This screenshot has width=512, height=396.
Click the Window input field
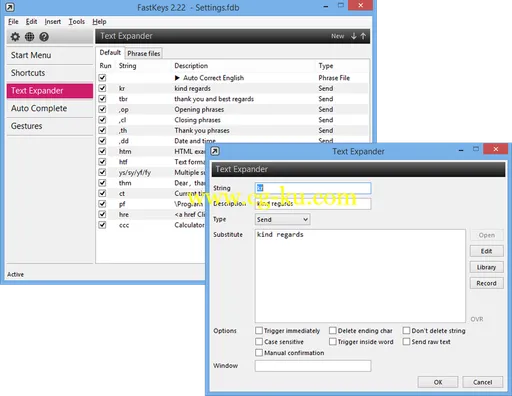(313, 366)
